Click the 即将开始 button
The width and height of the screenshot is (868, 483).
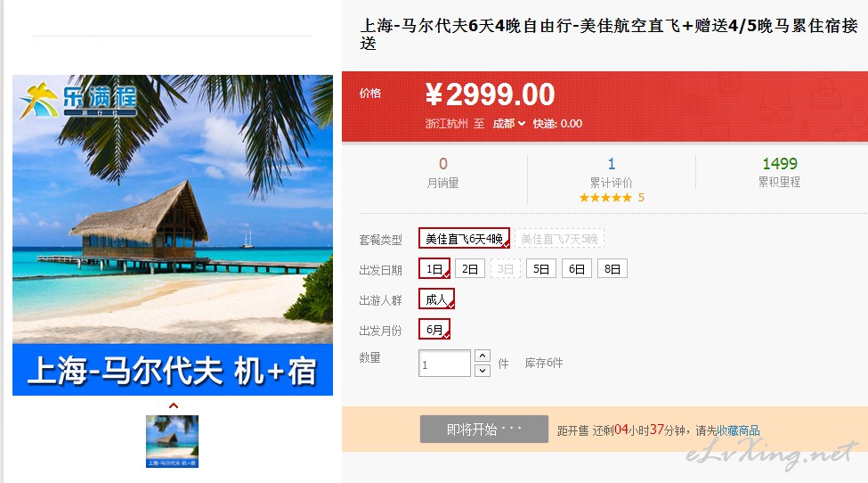click(x=483, y=430)
